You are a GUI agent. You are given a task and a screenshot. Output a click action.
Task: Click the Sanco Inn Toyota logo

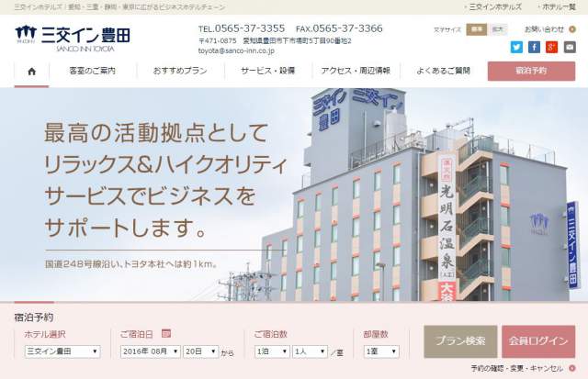click(73, 39)
